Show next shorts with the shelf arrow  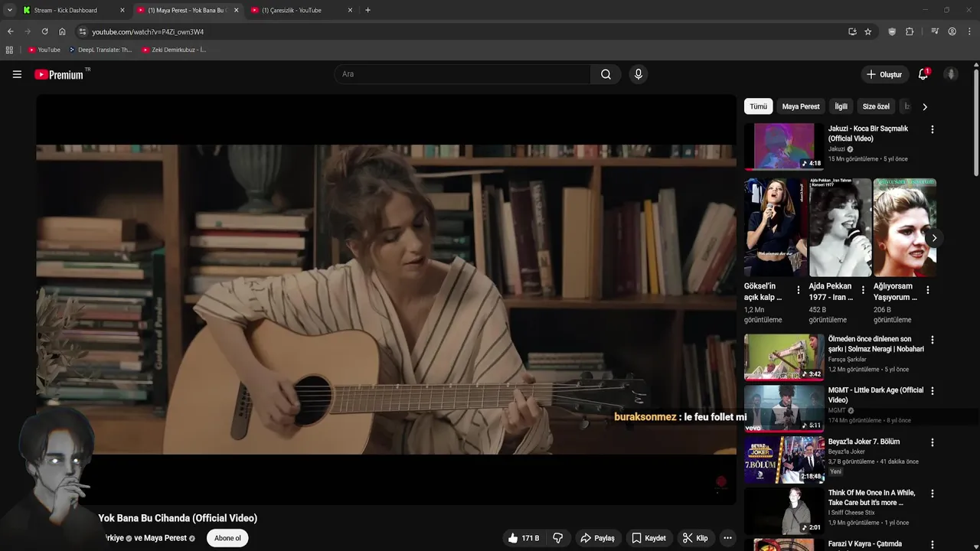pos(933,238)
